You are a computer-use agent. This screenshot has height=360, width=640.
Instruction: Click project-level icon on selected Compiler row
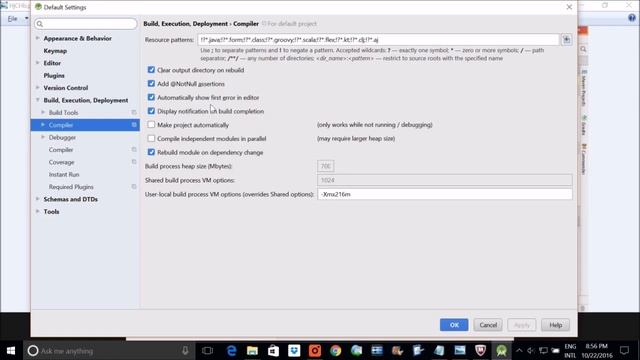coord(134,124)
